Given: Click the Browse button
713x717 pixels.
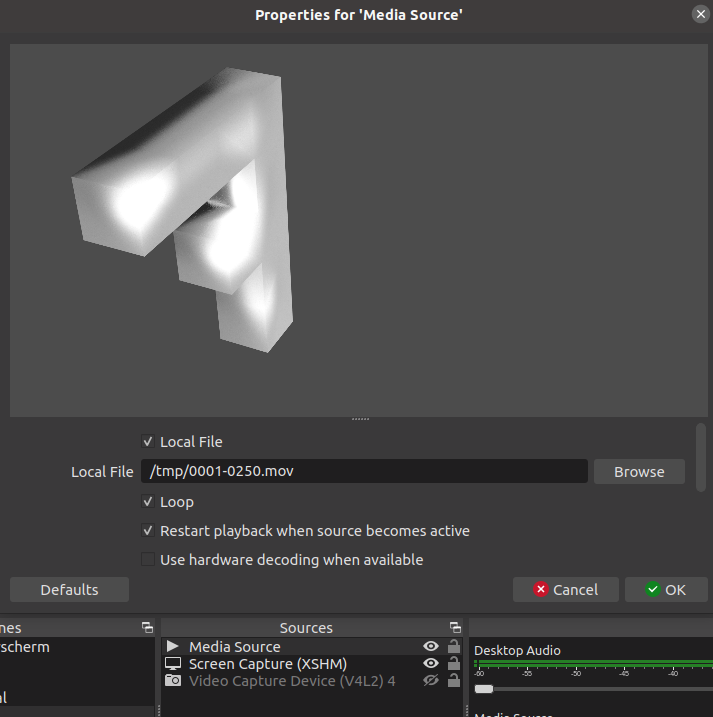Looking at the screenshot, I should 639,471.
